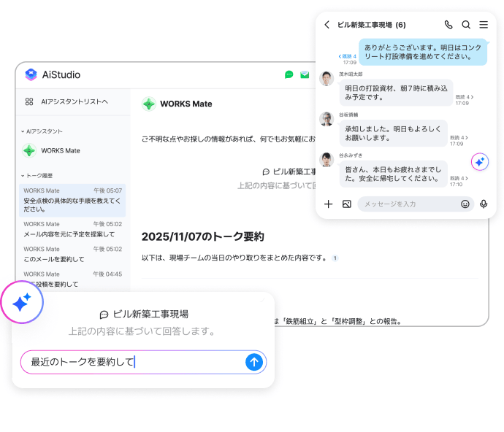This screenshot has height=432, width=504.
Task: Open the green mail icon in AiStudio header
Action: pyautogui.click(x=305, y=74)
